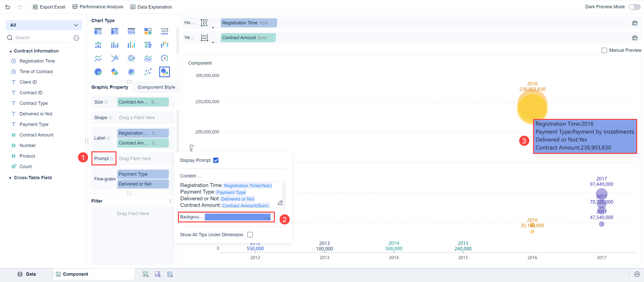Expand the Cross-Table Field group
The image size is (644, 282).
coord(10,178)
